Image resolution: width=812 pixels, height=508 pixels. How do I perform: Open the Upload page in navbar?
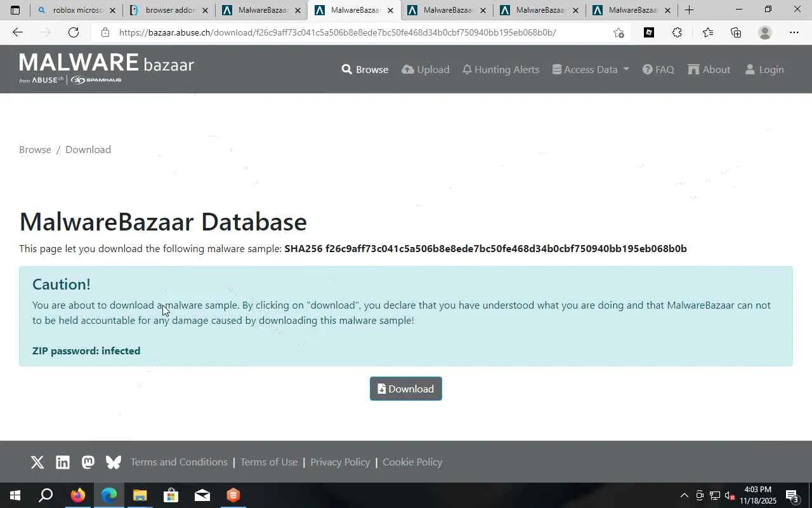tap(426, 69)
